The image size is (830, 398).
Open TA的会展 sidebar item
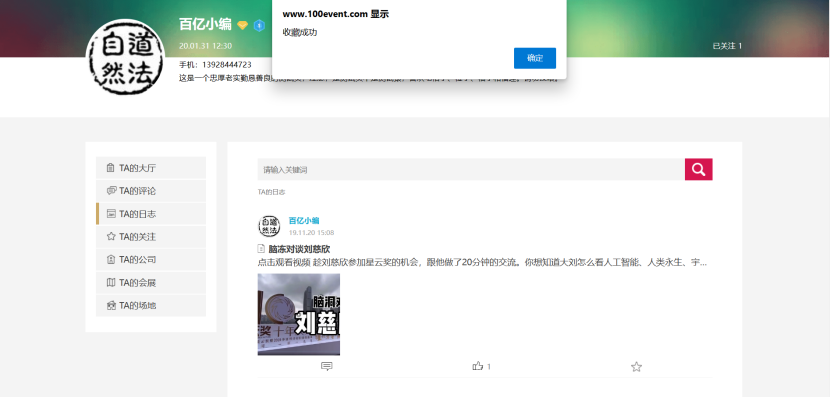click(151, 283)
